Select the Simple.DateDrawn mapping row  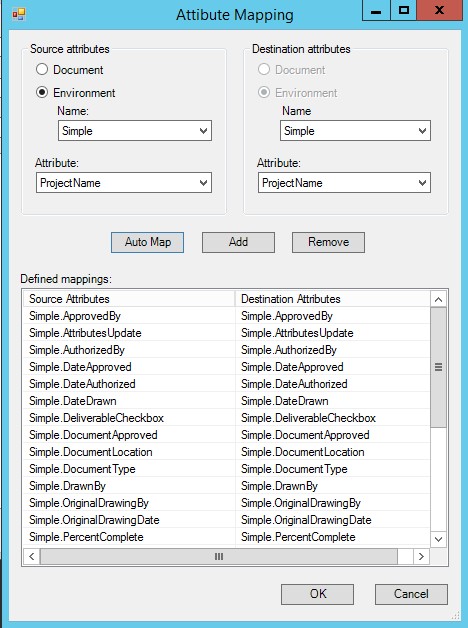tap(227, 401)
